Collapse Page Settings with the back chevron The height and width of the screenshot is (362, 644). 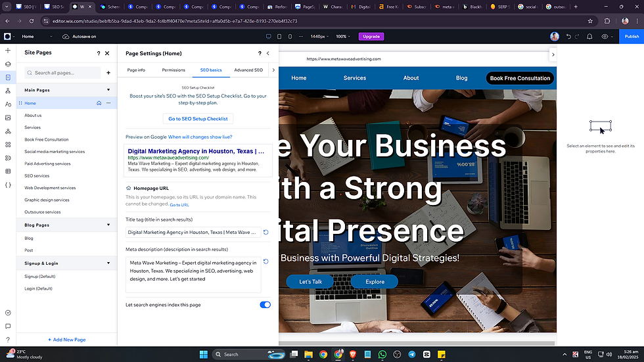coord(268,53)
